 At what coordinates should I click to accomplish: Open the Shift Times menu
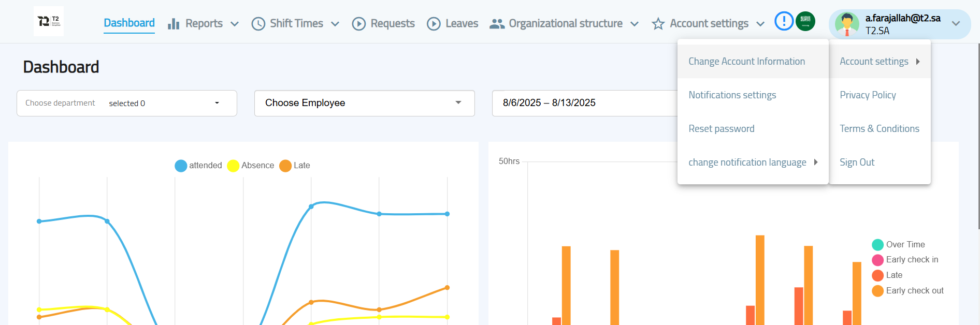[296, 23]
